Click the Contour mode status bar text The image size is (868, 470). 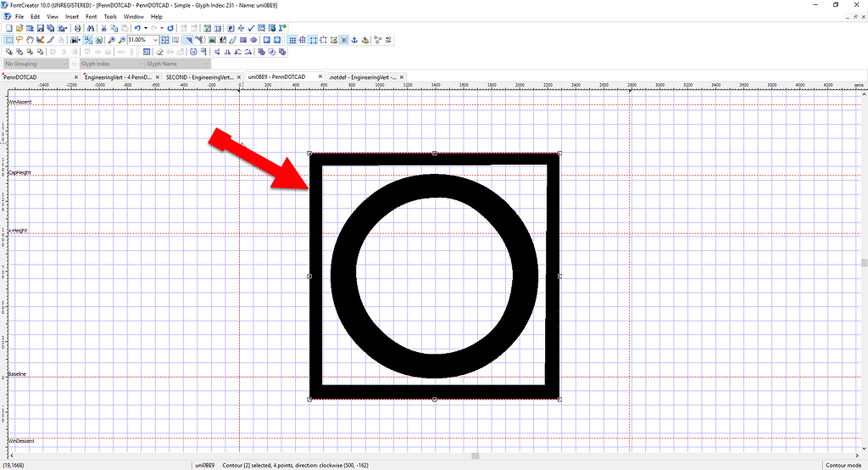point(843,465)
